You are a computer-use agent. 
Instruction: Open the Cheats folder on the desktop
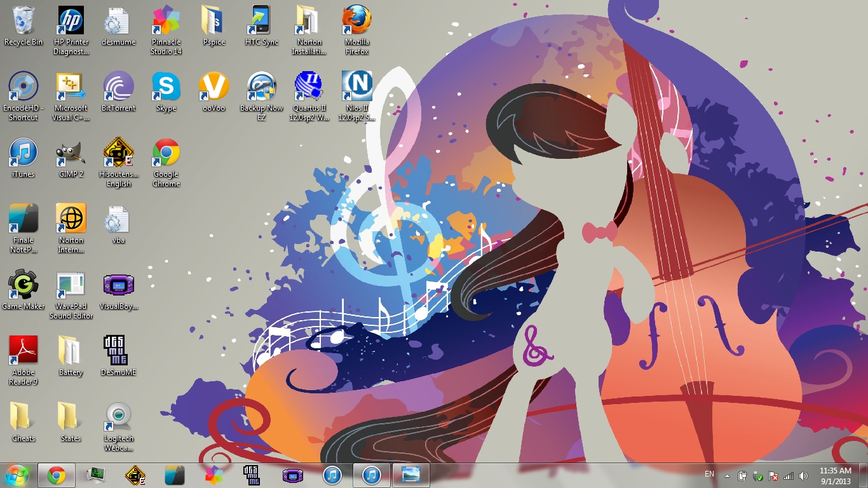24,422
